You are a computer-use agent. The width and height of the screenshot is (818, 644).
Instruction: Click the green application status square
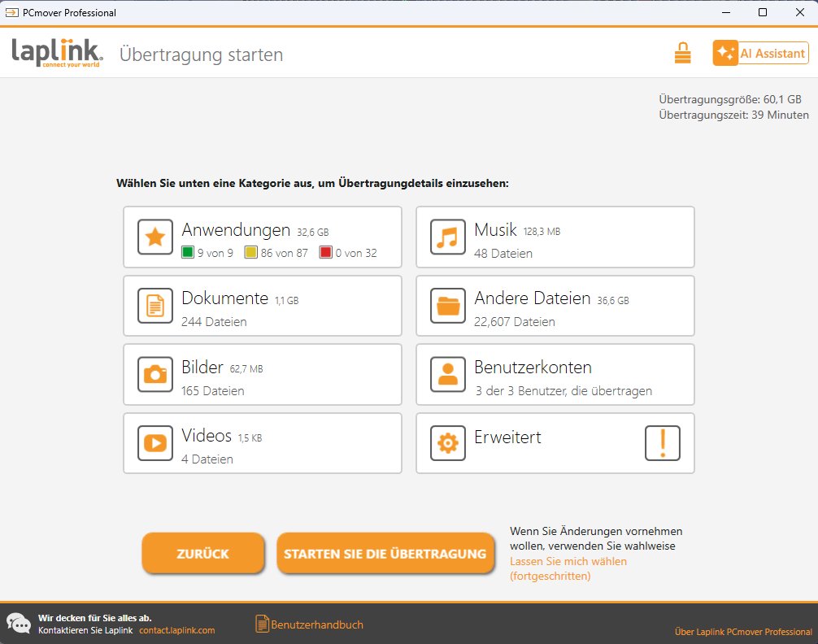tap(188, 253)
